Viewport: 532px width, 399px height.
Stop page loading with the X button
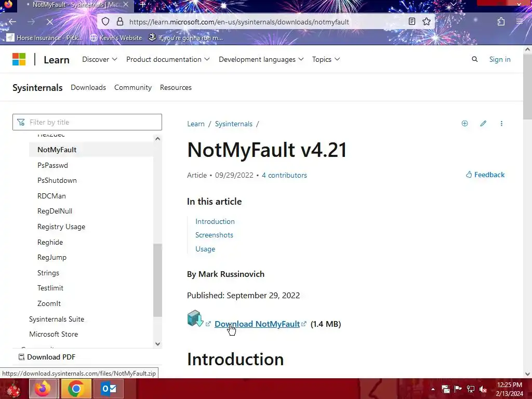49,22
